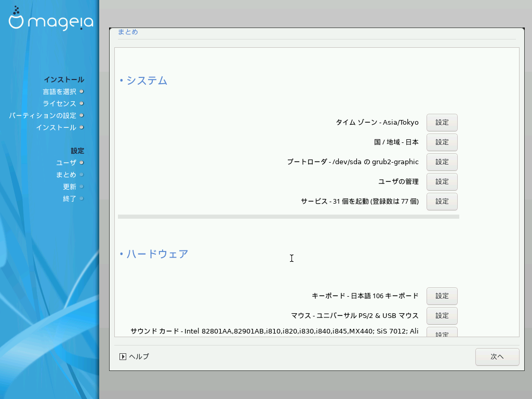This screenshot has height=399, width=532.
Task: Select the ライセンス step bullet
Action: click(x=82, y=103)
